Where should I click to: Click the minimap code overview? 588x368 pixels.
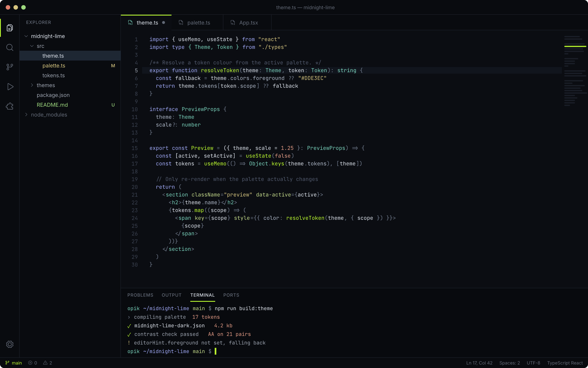coord(575,71)
